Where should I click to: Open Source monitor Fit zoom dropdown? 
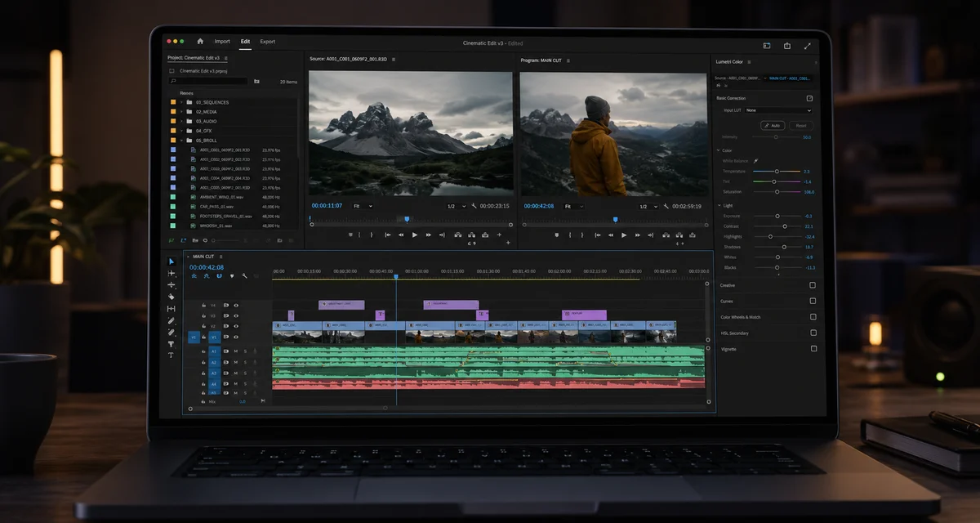(364, 206)
